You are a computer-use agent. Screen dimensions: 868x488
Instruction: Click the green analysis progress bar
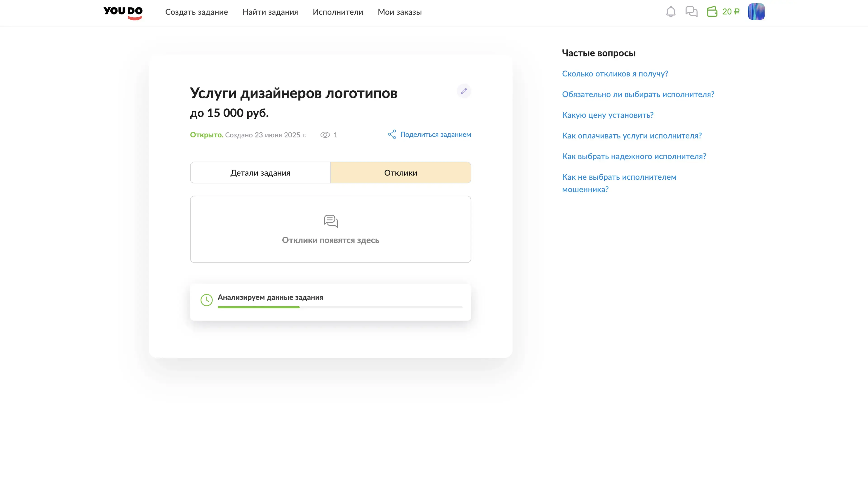tap(258, 307)
